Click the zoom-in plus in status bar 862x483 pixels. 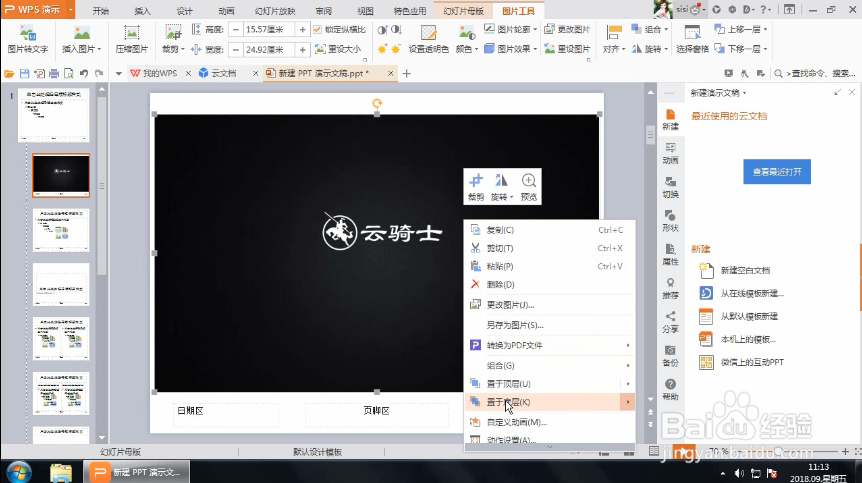pos(846,451)
